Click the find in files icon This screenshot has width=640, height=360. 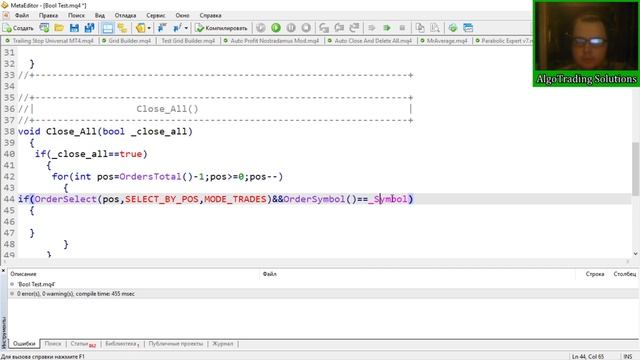click(435, 28)
